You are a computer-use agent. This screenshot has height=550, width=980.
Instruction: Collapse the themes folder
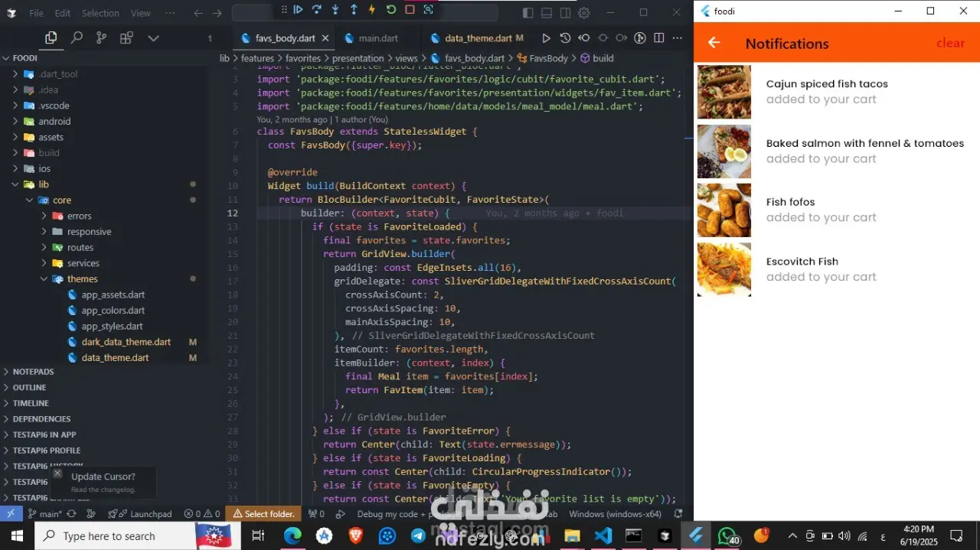pos(44,278)
